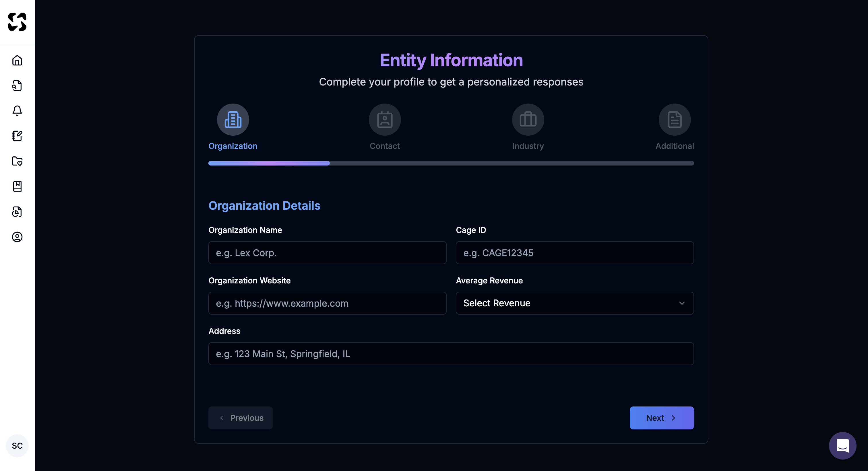Click the User profile sidebar icon

click(17, 237)
